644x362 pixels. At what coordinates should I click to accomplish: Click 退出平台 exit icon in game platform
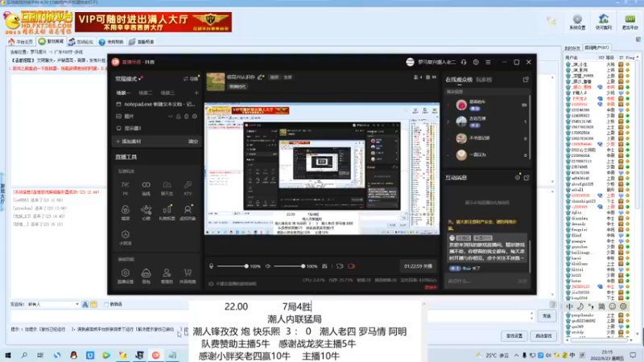point(630,23)
